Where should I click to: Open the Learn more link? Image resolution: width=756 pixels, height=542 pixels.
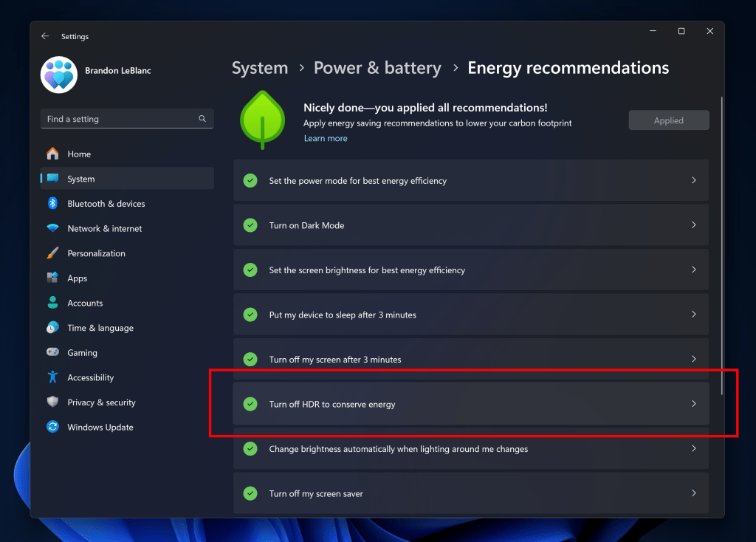[x=326, y=138]
